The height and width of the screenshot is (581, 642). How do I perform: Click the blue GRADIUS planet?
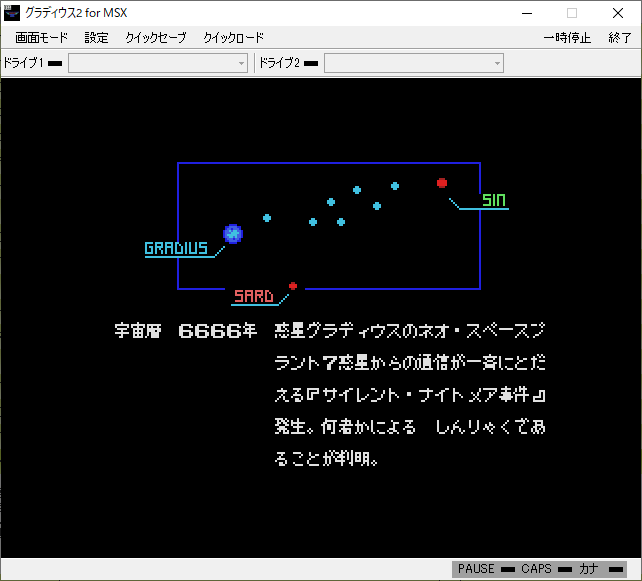[x=233, y=234]
